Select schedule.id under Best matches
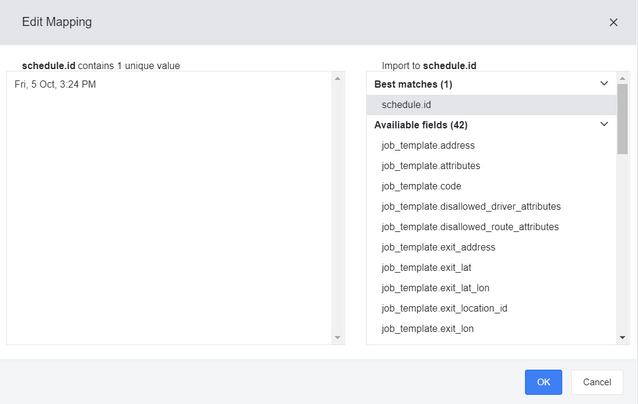The width and height of the screenshot is (638, 404). (406, 104)
